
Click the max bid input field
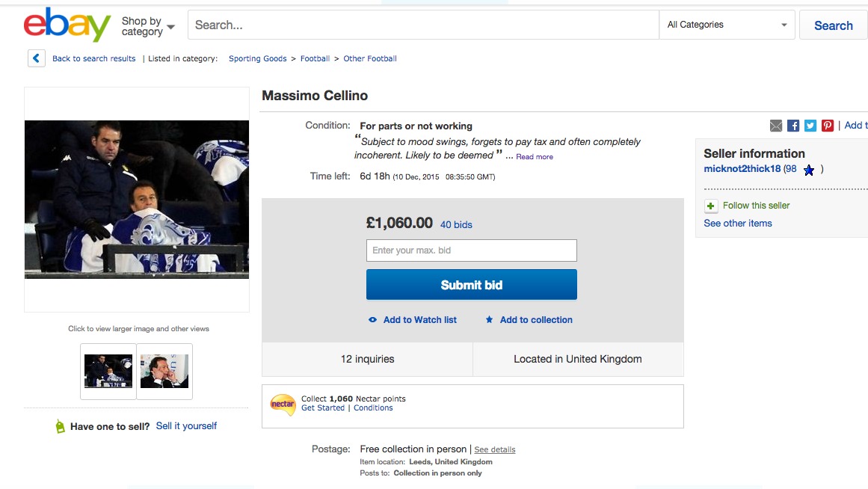(x=472, y=250)
